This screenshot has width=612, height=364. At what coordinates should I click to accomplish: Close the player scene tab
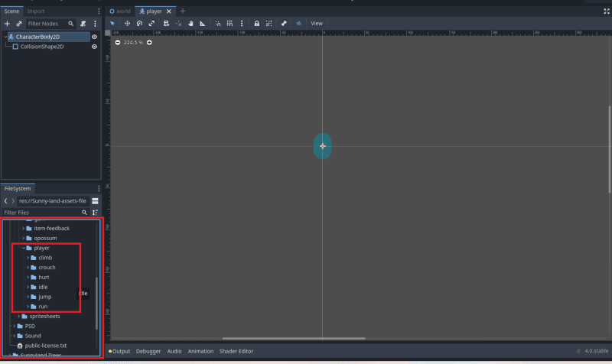(168, 11)
